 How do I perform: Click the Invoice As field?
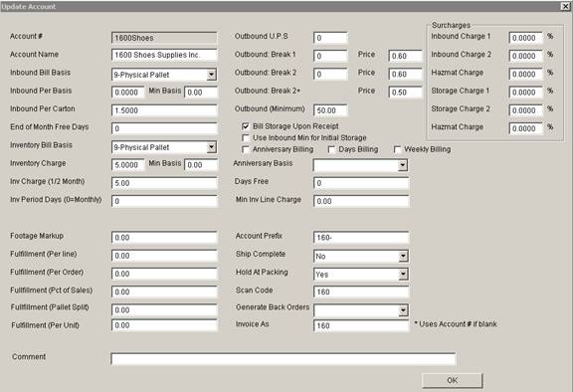pos(361,325)
